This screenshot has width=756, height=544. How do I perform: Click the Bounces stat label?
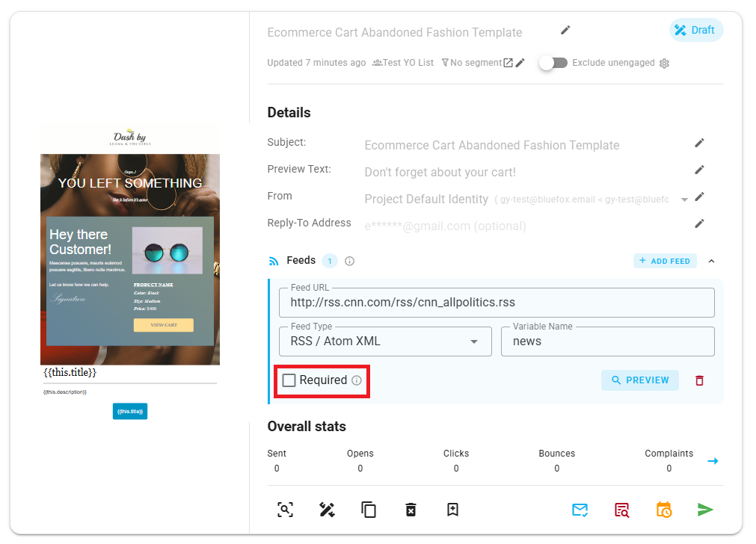point(557,454)
